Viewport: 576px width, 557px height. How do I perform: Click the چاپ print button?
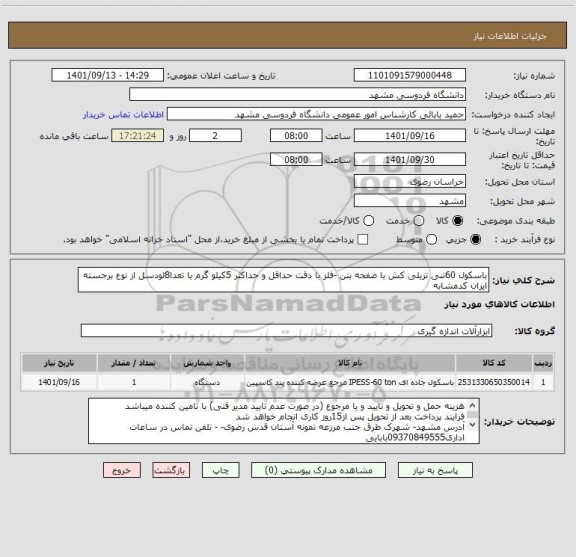(x=220, y=470)
